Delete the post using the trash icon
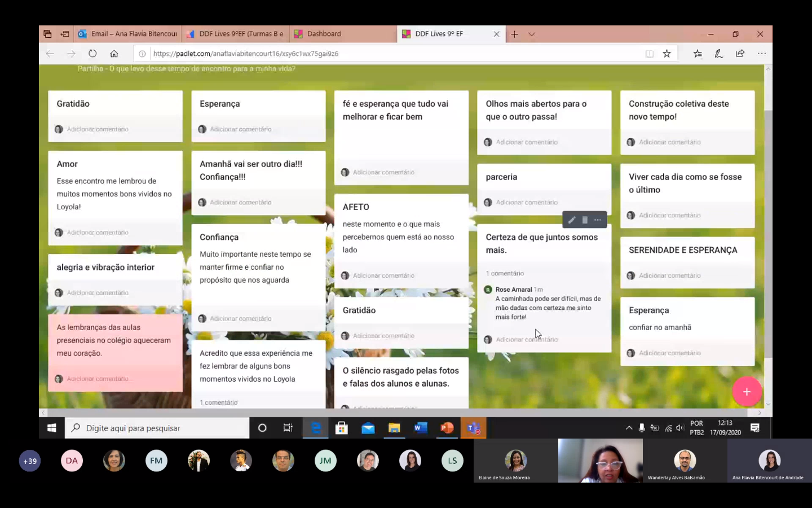 pos(585,220)
